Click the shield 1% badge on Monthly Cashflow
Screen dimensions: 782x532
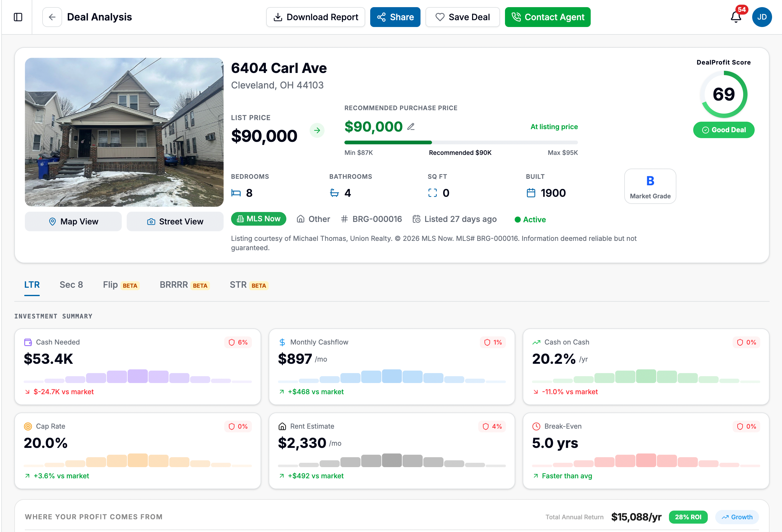[x=493, y=342]
